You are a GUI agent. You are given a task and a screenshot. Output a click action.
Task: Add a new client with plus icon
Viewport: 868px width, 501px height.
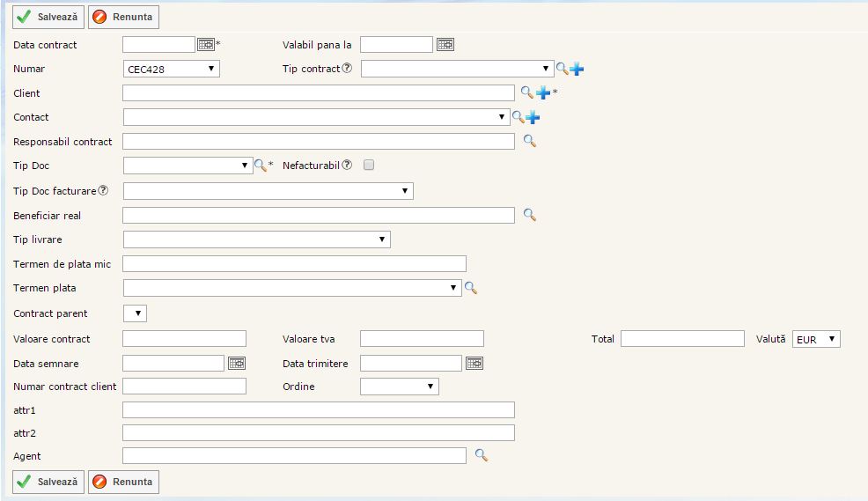543,92
